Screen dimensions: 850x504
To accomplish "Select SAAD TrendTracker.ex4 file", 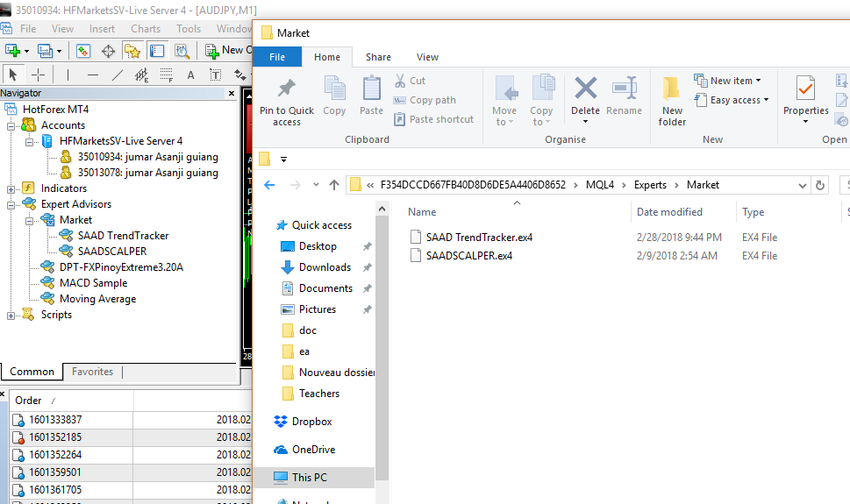I will click(471, 238).
